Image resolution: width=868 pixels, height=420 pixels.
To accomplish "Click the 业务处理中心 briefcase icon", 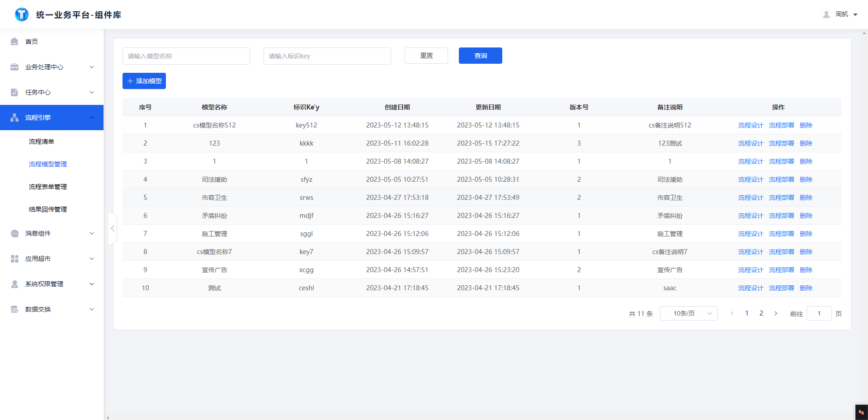I will [14, 67].
